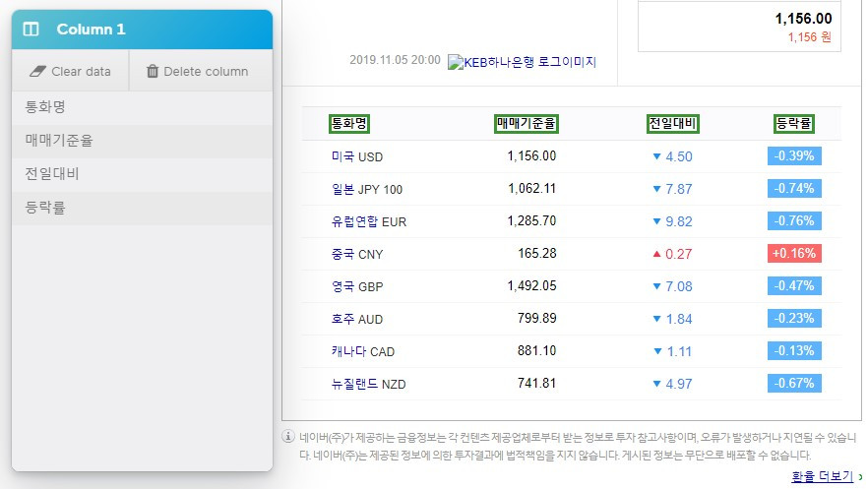Click the -0.13% change badge
868x489 pixels.
click(x=794, y=350)
